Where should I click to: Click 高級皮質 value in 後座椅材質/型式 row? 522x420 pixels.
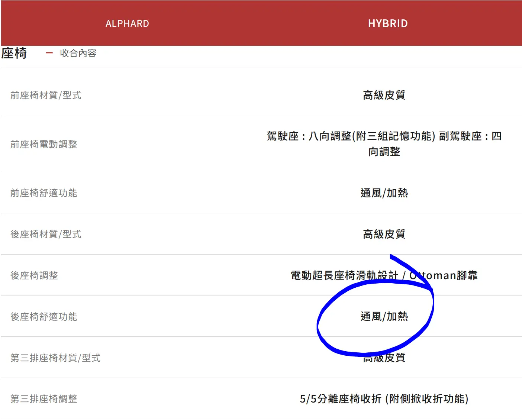384,234
